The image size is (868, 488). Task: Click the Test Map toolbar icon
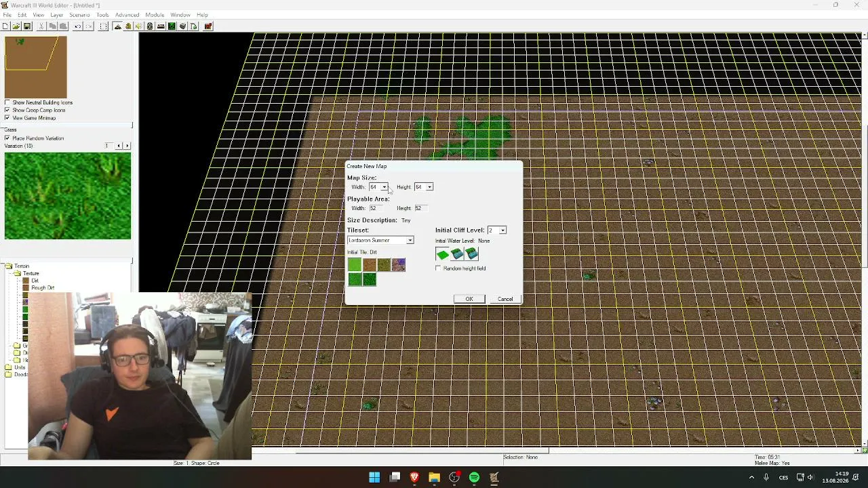[x=208, y=26]
